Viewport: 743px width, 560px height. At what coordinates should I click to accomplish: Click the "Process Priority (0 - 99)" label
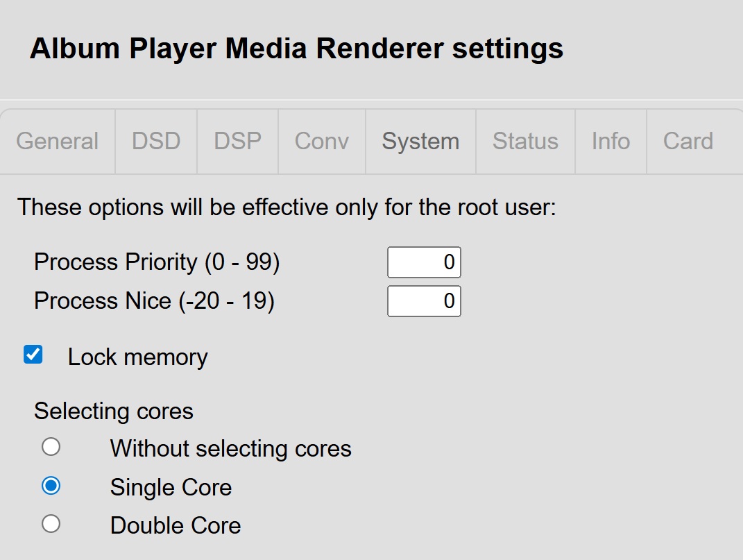click(157, 262)
